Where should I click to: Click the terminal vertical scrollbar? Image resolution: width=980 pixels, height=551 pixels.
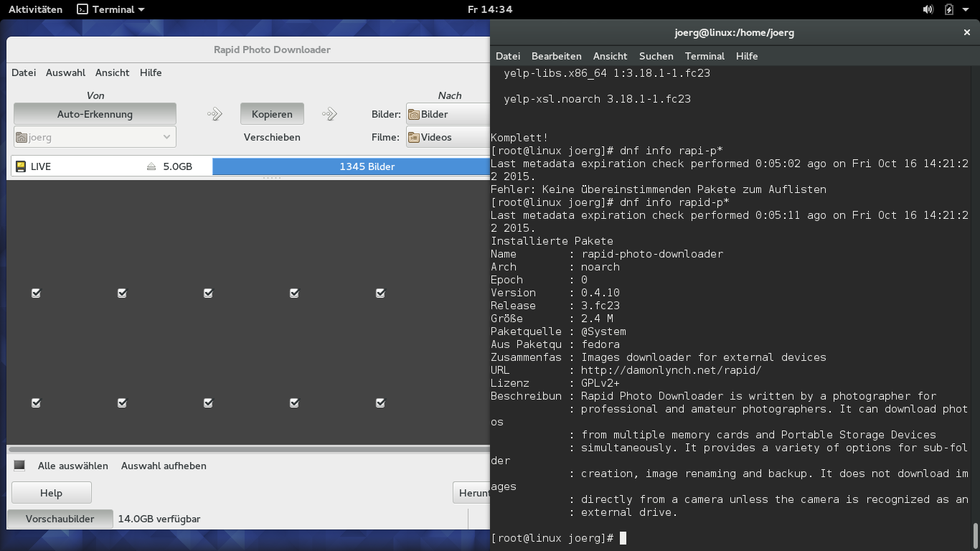[x=974, y=534]
